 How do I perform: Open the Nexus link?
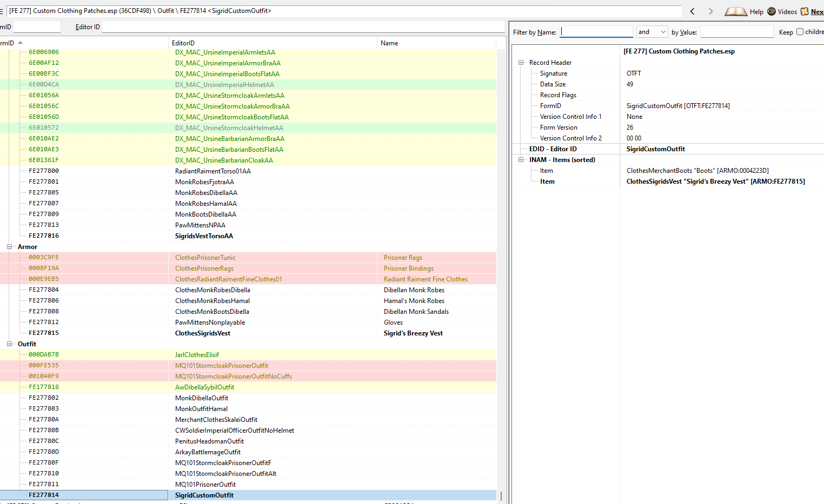pos(812,11)
